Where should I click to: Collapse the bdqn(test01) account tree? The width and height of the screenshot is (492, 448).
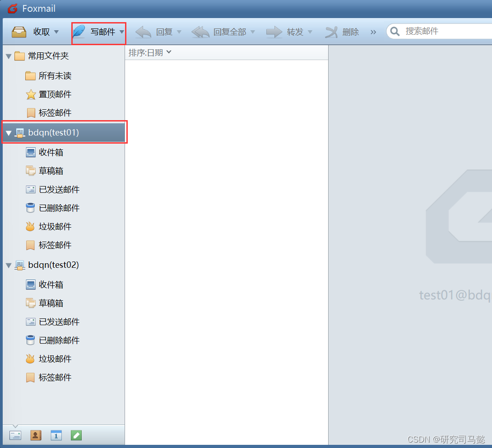pos(8,132)
